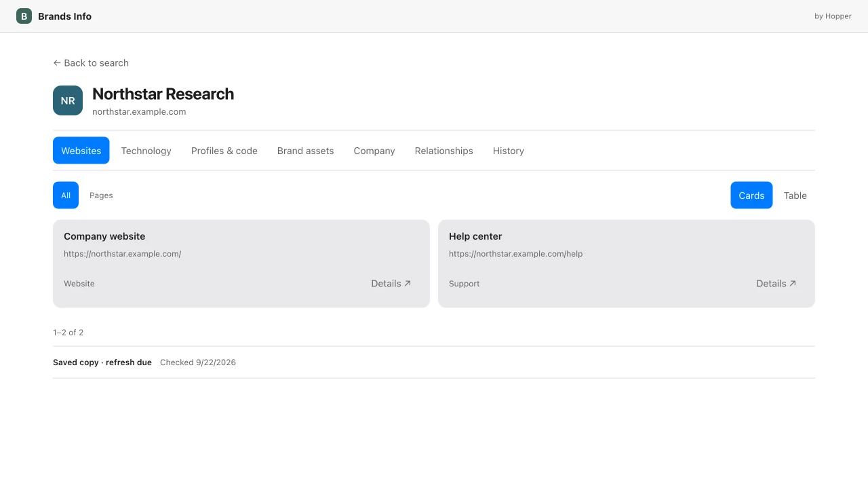The width and height of the screenshot is (868, 486).
Task: Switch to Table view
Action: point(795,195)
